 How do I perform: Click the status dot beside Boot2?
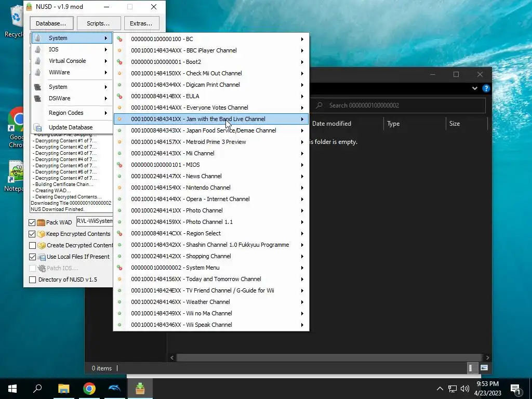click(119, 62)
